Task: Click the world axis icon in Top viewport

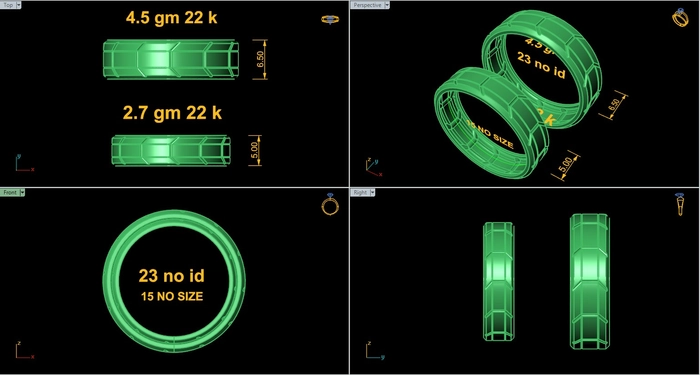Action: tap(24, 164)
